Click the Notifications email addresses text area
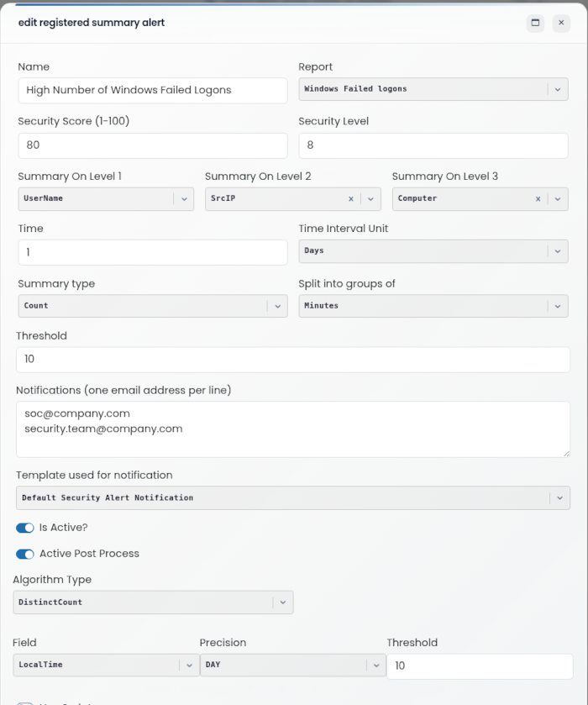The height and width of the screenshot is (705, 588). [x=293, y=429]
